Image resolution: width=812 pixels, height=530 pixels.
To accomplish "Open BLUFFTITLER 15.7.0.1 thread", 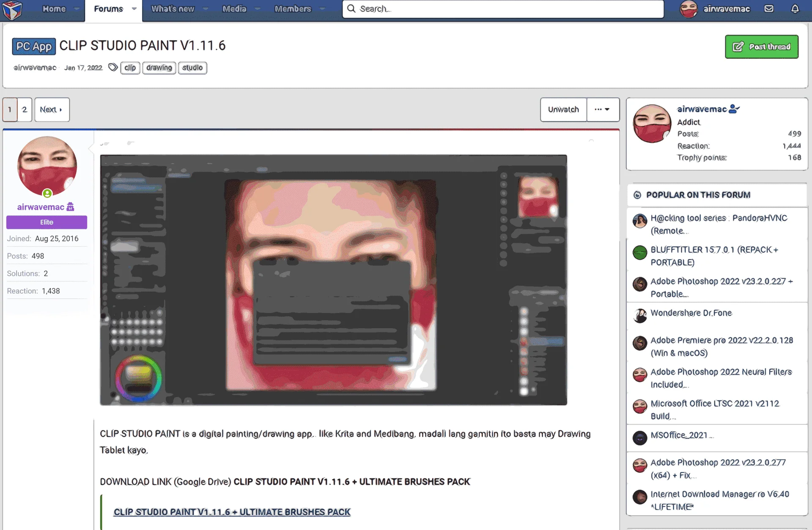I will (715, 256).
